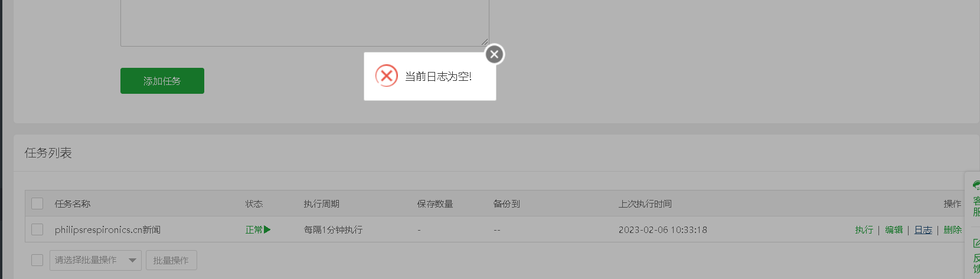
Task: View 日志 for the scheduled task
Action: tap(923, 230)
